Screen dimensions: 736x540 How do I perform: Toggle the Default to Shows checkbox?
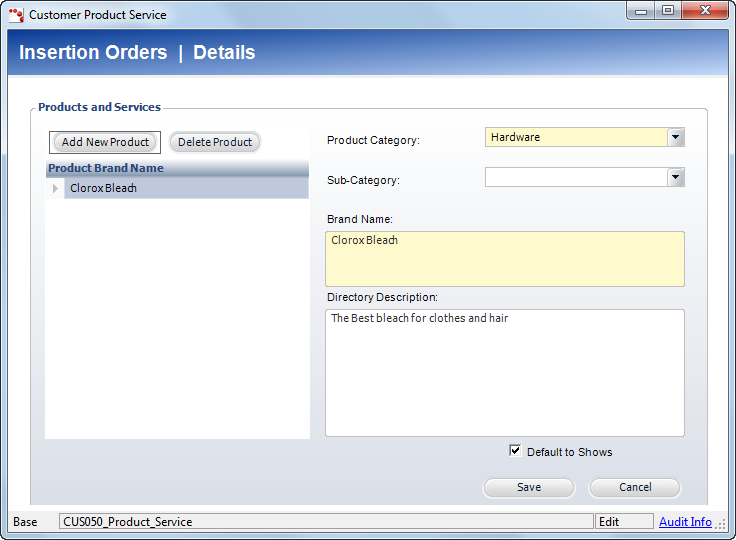coord(515,451)
